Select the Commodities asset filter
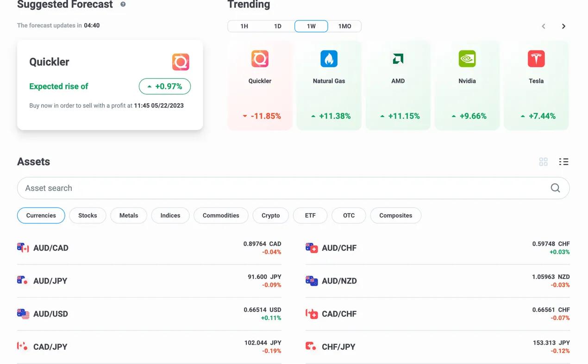Image resolution: width=588 pixels, height=364 pixels. pyautogui.click(x=221, y=216)
